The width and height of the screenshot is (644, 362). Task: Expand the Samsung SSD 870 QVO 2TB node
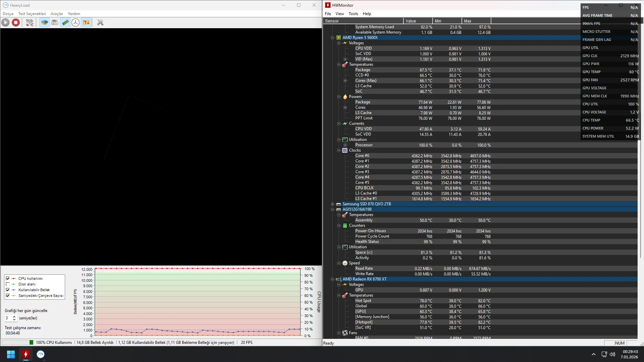click(332, 204)
